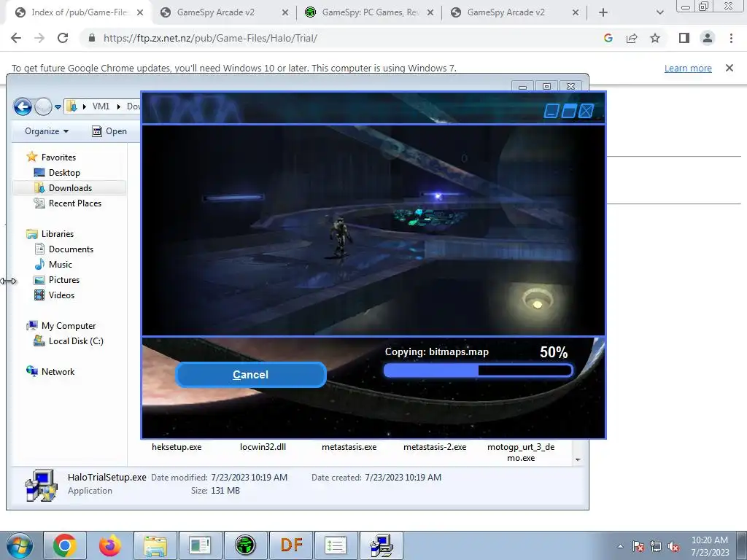
Task: Select Recent Places in navigation pane
Action: (75, 203)
